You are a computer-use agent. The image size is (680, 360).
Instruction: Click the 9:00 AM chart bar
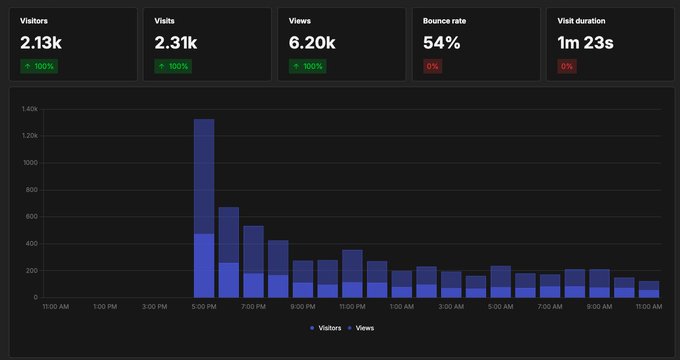pos(599,283)
